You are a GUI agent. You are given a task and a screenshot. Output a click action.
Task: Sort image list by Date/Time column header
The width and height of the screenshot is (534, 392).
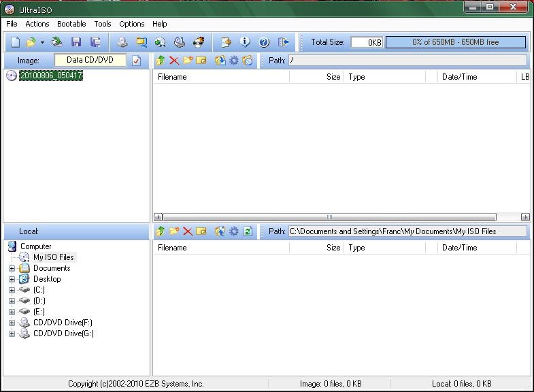(477, 77)
